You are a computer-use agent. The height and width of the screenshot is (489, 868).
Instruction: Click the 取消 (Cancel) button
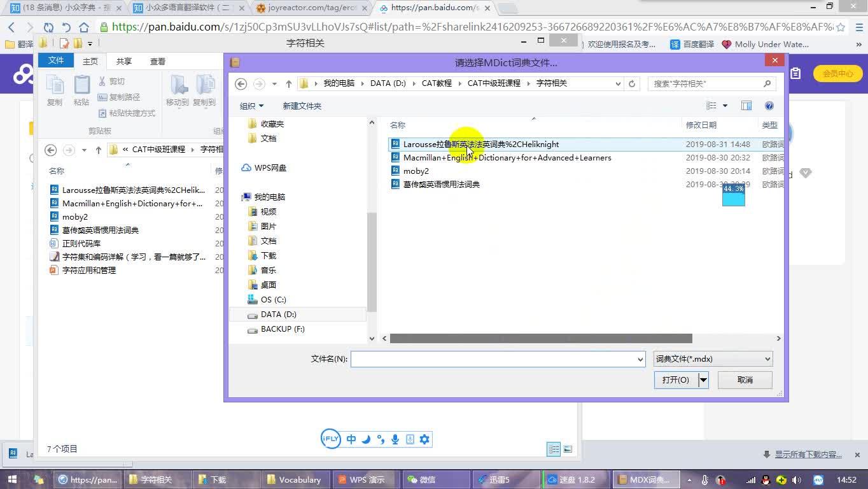click(x=744, y=379)
